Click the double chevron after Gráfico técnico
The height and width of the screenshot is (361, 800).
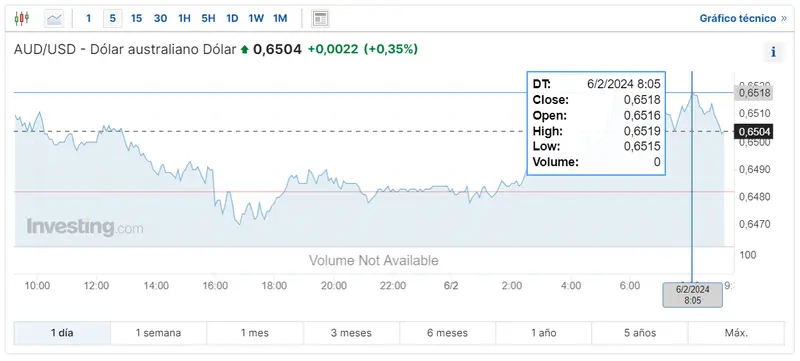[784, 19]
